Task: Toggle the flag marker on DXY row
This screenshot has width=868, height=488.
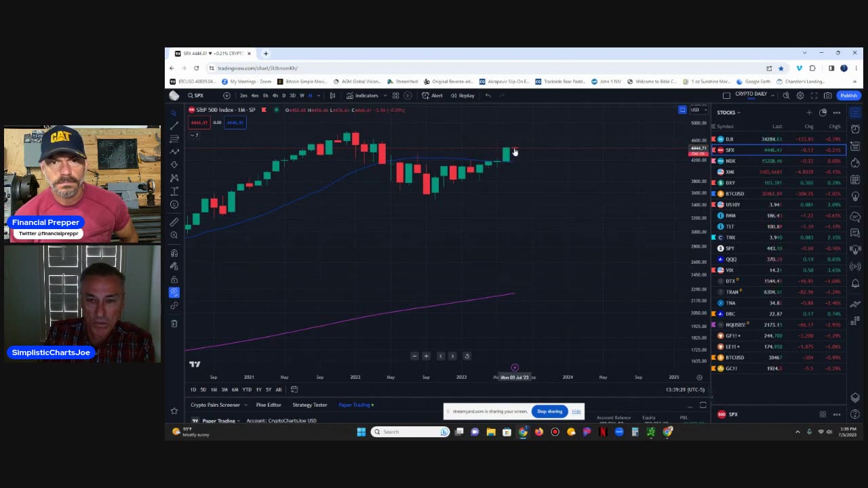Action: coord(713,183)
